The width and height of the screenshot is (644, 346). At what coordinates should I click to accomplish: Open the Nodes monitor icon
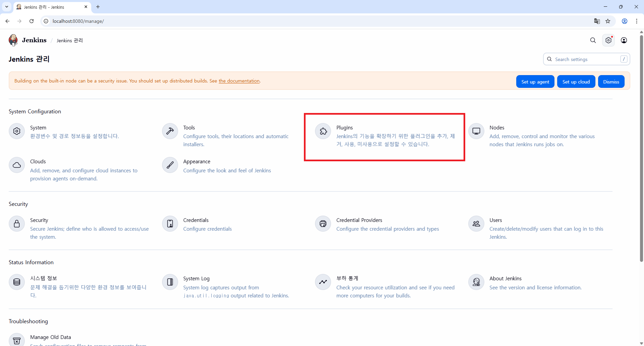coord(476,131)
